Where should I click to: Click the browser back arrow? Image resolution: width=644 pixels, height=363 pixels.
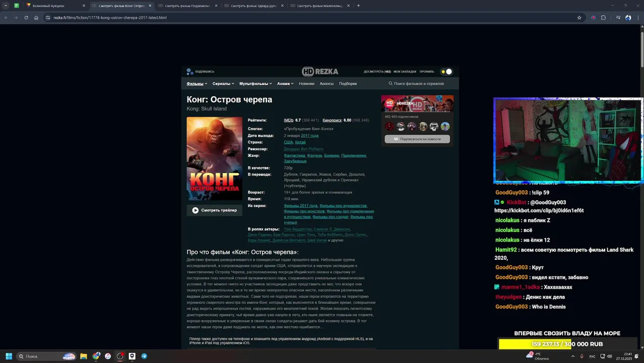6,18
